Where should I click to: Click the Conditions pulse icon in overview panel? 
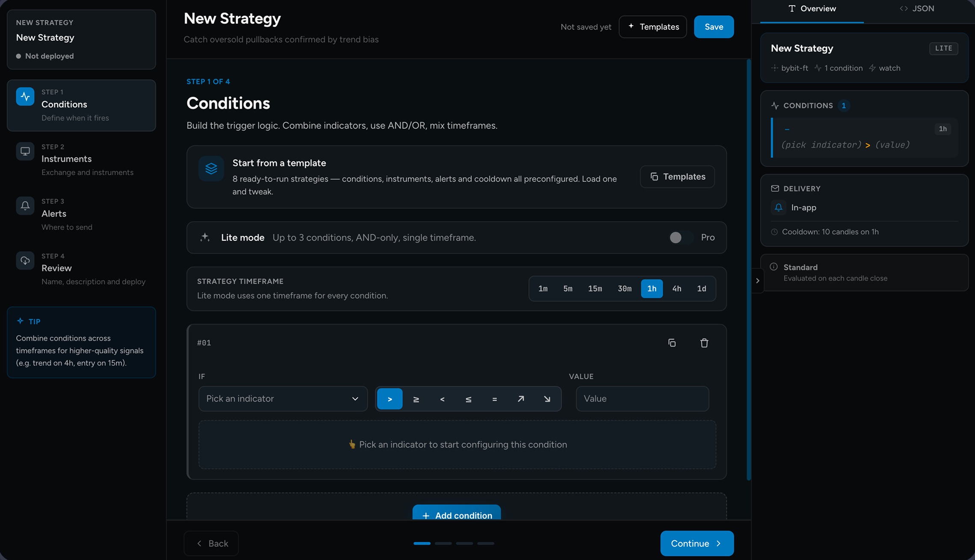click(775, 106)
